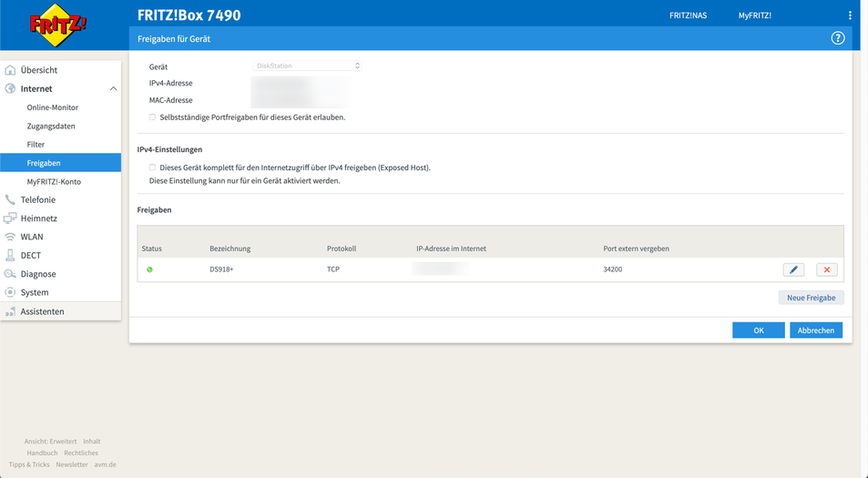Screen dimensions: 868x478
Task: Click the Diagnose icon
Action: click(x=10, y=274)
